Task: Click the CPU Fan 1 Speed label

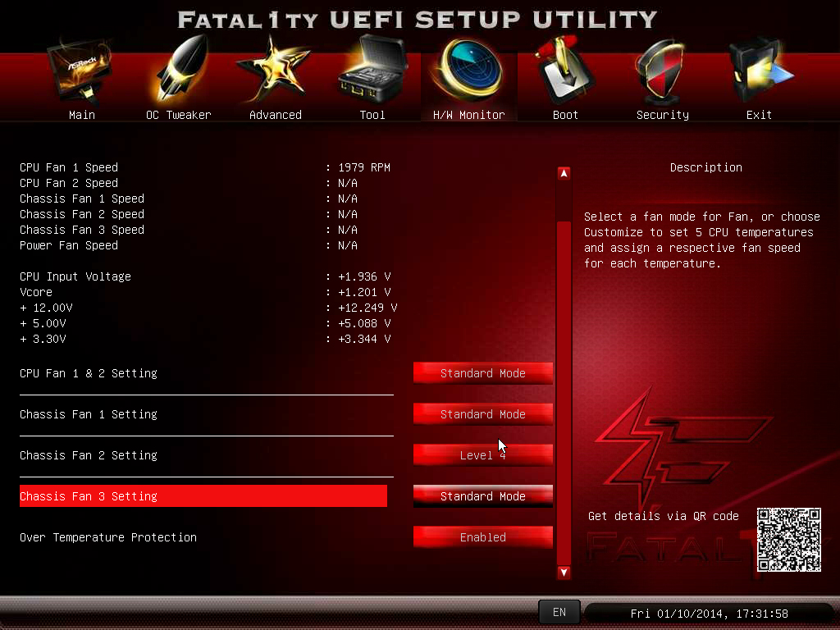Action: (x=69, y=167)
